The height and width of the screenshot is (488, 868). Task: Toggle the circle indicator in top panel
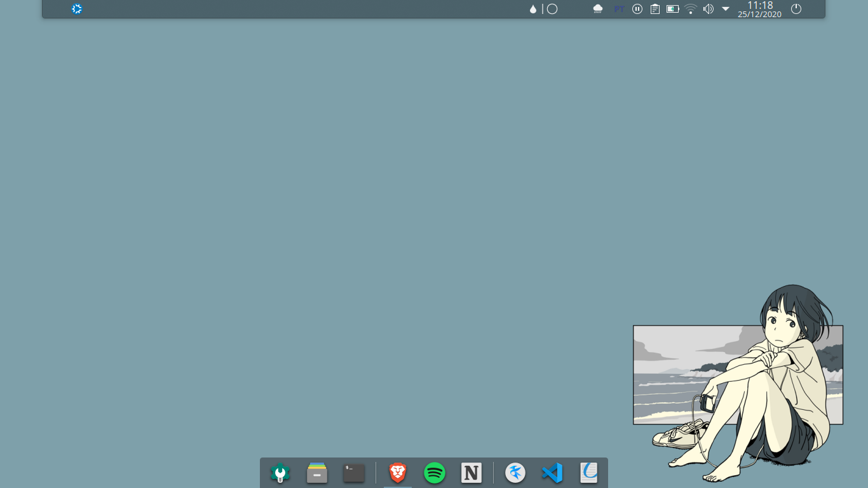[x=552, y=9]
